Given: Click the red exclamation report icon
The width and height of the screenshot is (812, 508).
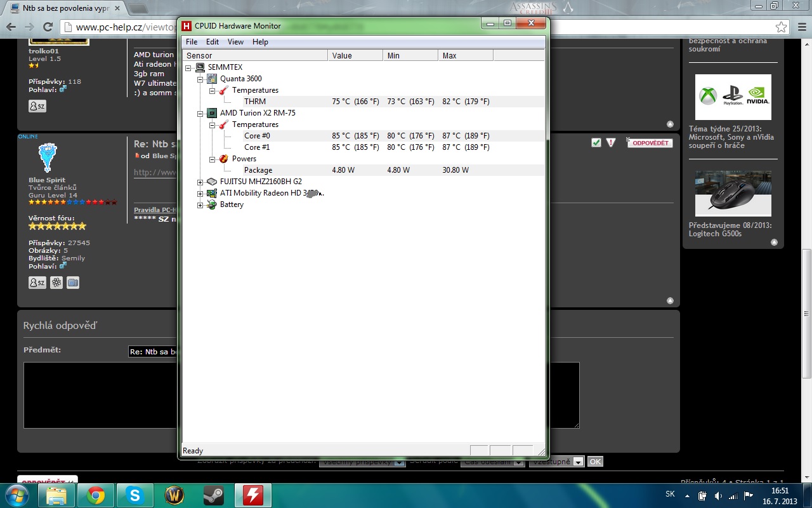Looking at the screenshot, I should tap(611, 143).
